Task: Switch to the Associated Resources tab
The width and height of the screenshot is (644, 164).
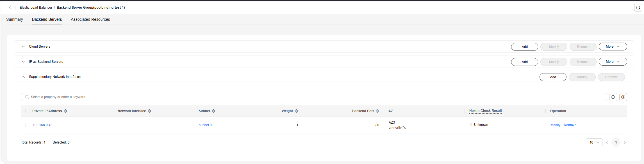Action: coord(90,19)
